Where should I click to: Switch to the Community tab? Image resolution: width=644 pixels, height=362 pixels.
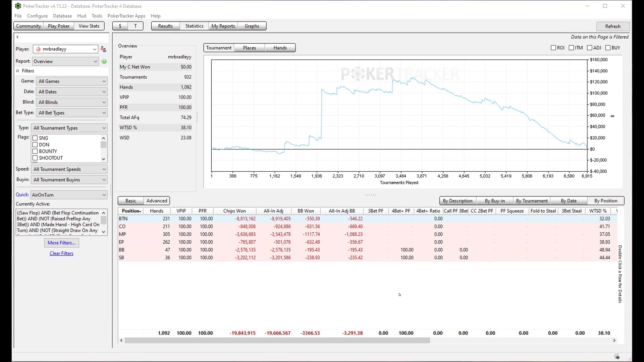point(29,26)
